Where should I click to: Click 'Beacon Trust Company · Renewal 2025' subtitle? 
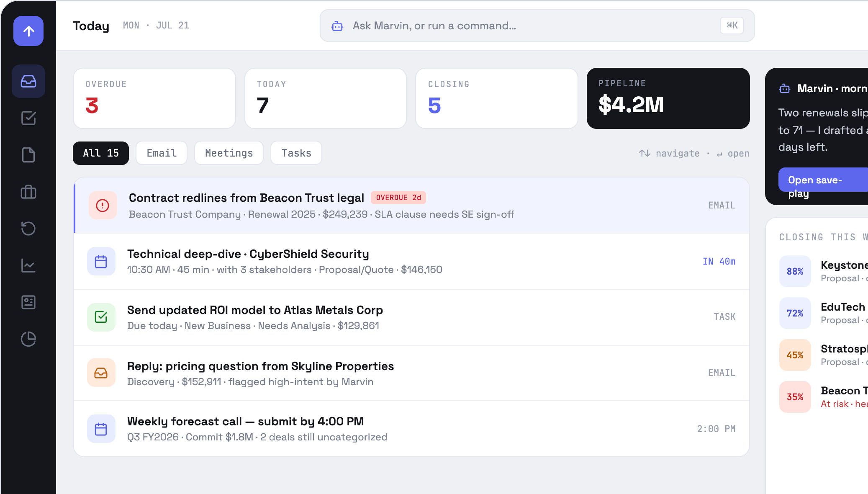222,214
